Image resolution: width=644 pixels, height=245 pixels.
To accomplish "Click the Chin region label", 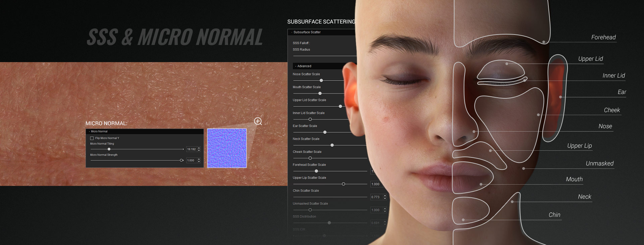I will (554, 215).
